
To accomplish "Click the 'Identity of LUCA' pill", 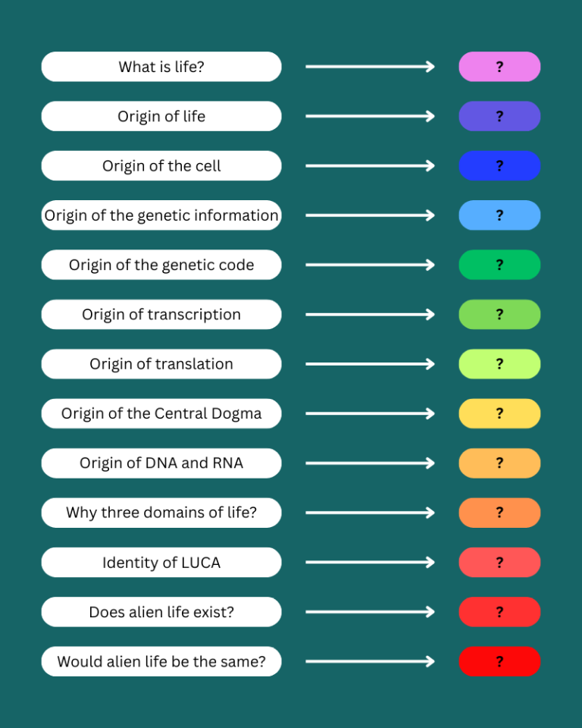I will 161,562.
